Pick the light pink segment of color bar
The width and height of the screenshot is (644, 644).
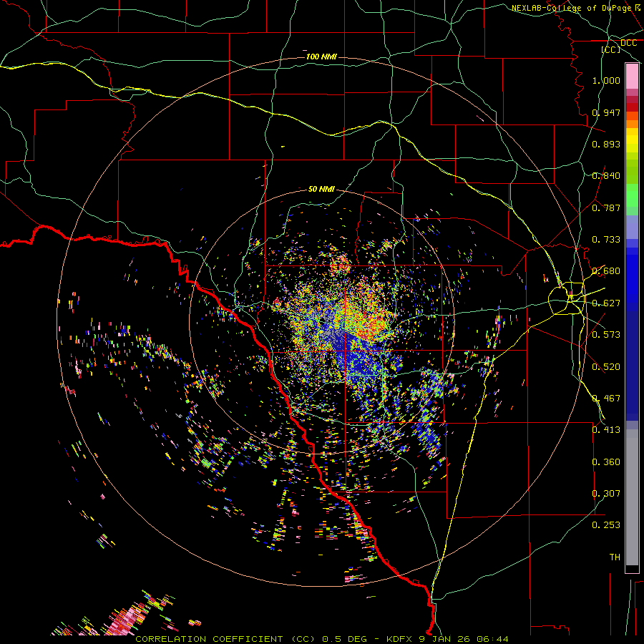[x=632, y=77]
